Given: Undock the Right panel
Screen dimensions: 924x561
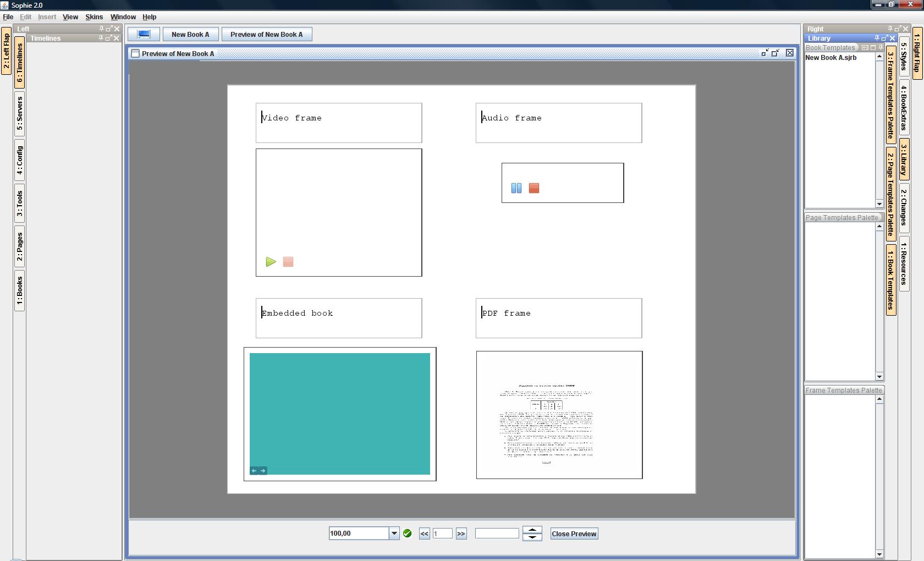Looking at the screenshot, I should (x=898, y=29).
